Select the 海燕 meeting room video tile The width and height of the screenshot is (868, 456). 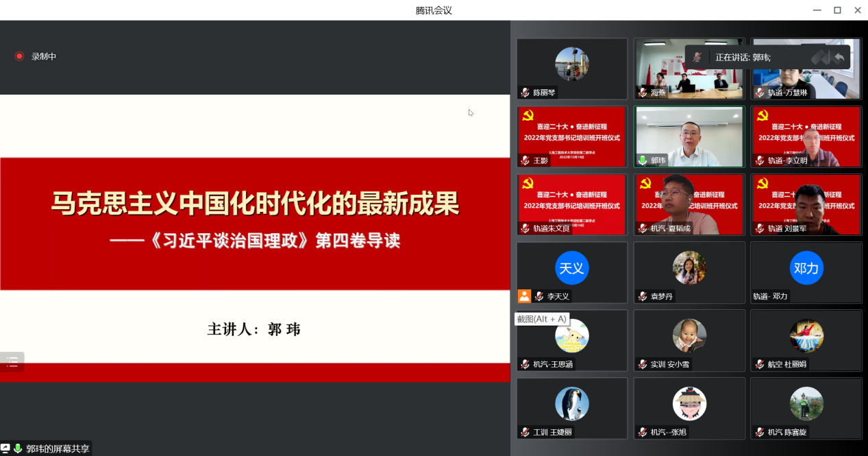(689, 69)
